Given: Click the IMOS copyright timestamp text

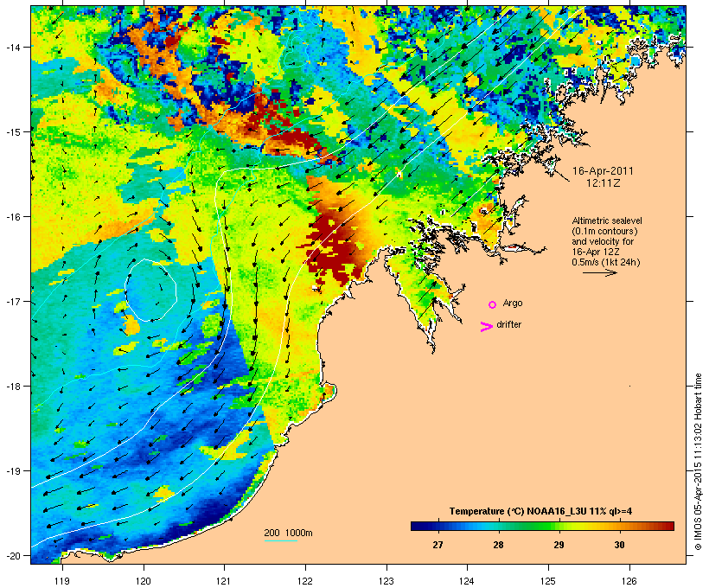Looking at the screenshot, I should click(x=698, y=462).
